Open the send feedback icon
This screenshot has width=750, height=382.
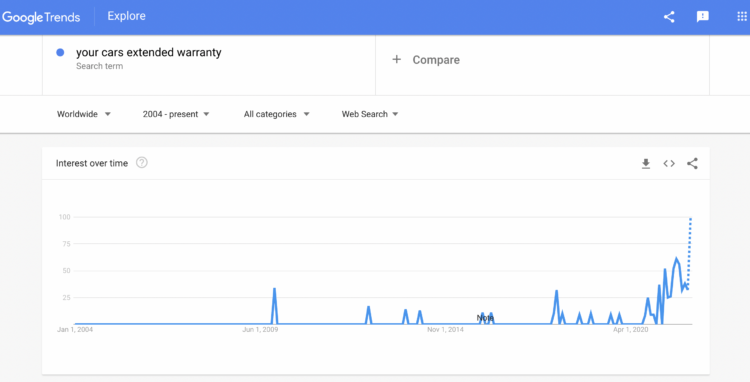coord(703,17)
